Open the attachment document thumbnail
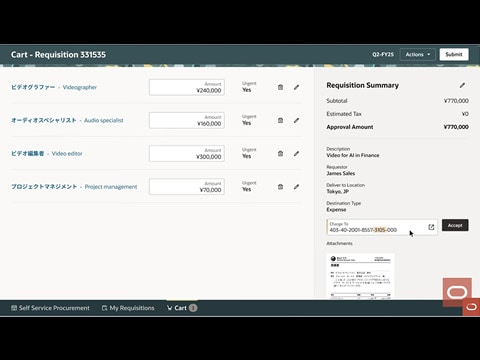 (x=360, y=276)
